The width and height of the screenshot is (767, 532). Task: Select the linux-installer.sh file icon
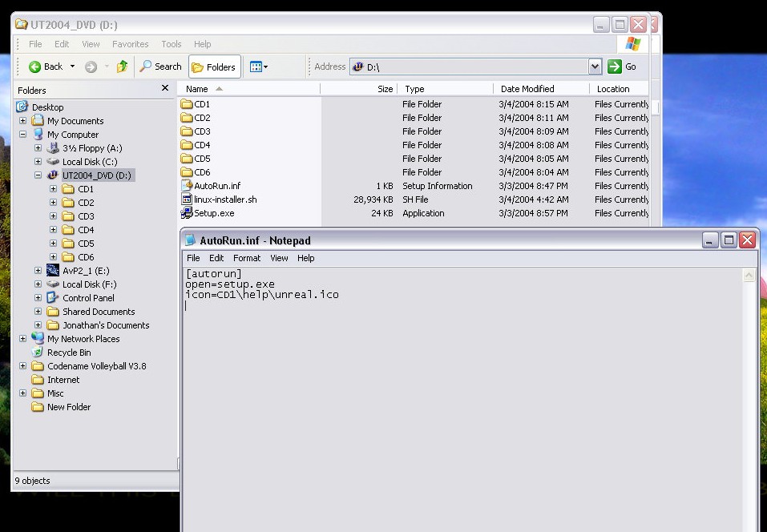click(x=187, y=199)
